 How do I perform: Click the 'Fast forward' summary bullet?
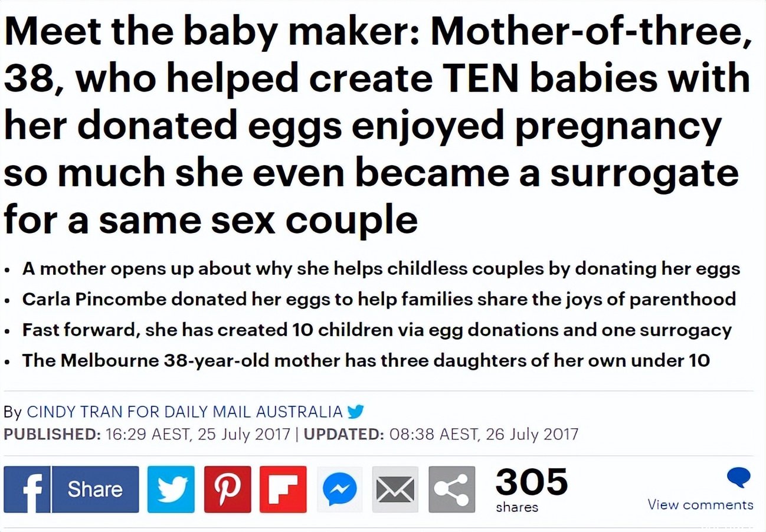(x=377, y=330)
